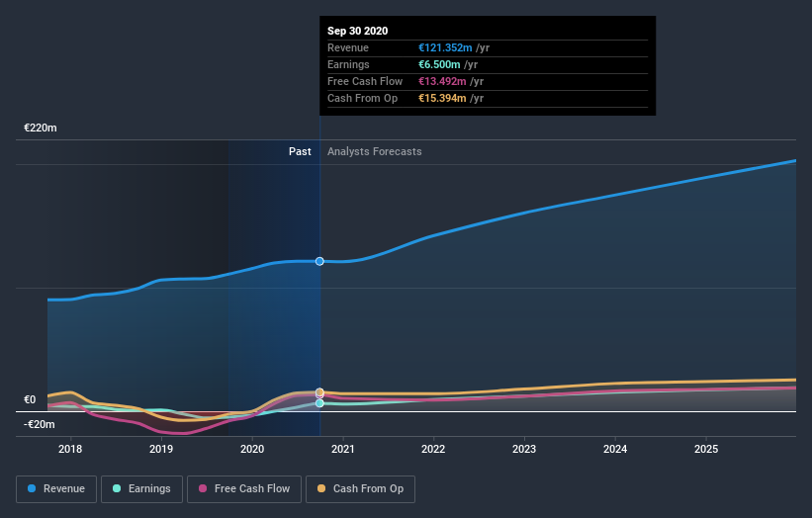
Task: Click the 2025 x-axis label
Action: 706,449
